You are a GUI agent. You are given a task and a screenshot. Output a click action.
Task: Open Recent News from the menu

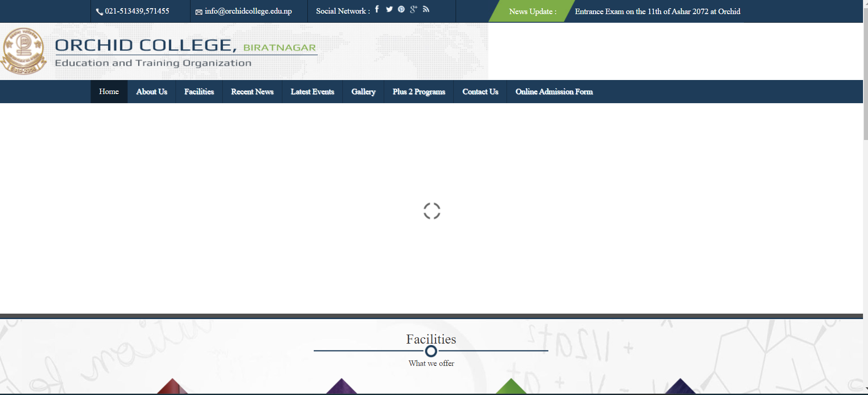coord(252,92)
